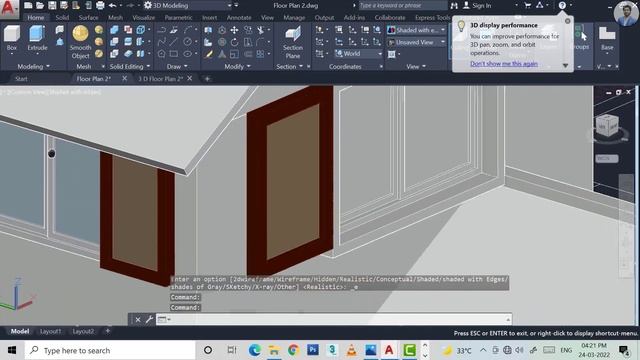Switch to the Visualize ribbon tab
The width and height of the screenshot is (640, 360).
tap(144, 18)
